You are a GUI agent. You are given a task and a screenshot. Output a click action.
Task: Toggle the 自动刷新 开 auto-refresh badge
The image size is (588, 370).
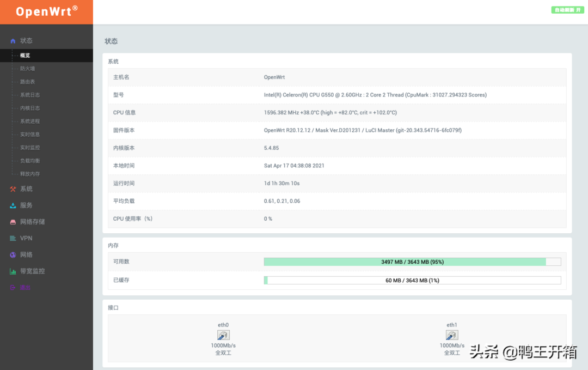pos(567,10)
